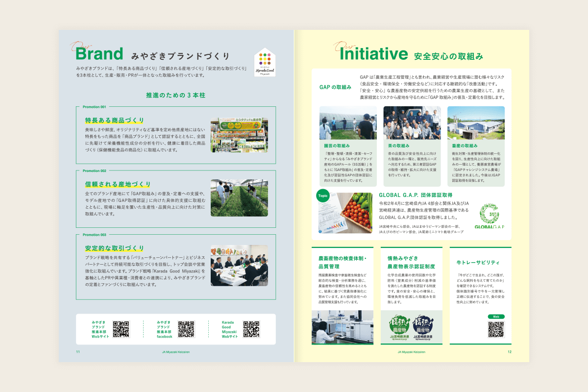
Task: Open the store shelf product display photo
Action: pyautogui.click(x=239, y=134)
